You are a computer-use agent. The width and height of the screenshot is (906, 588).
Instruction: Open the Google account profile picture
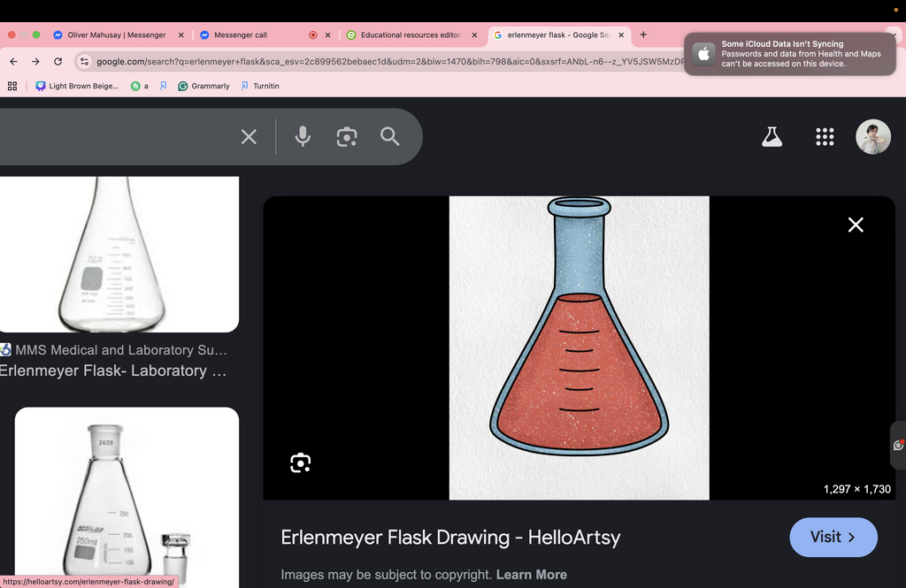point(873,137)
